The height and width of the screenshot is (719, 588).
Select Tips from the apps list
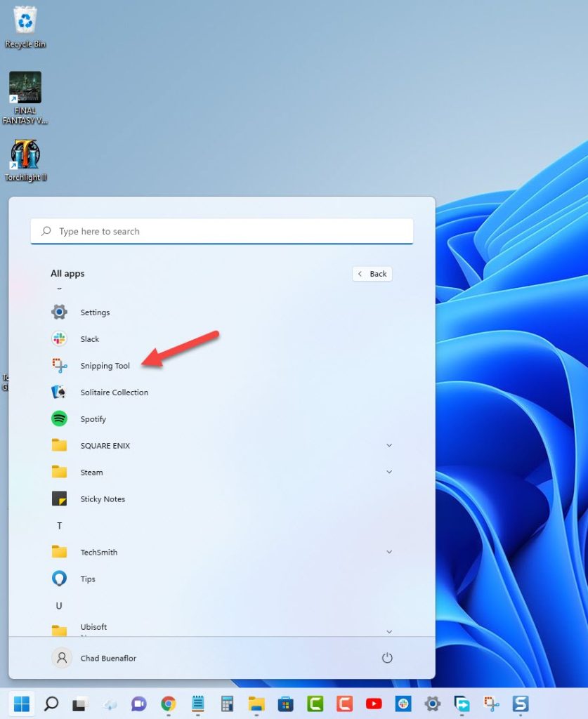coord(87,579)
